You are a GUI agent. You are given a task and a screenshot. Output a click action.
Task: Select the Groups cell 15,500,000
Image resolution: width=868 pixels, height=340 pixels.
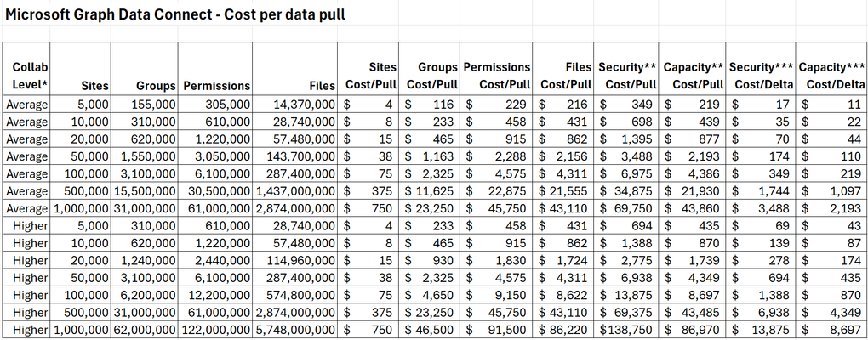tap(145, 191)
